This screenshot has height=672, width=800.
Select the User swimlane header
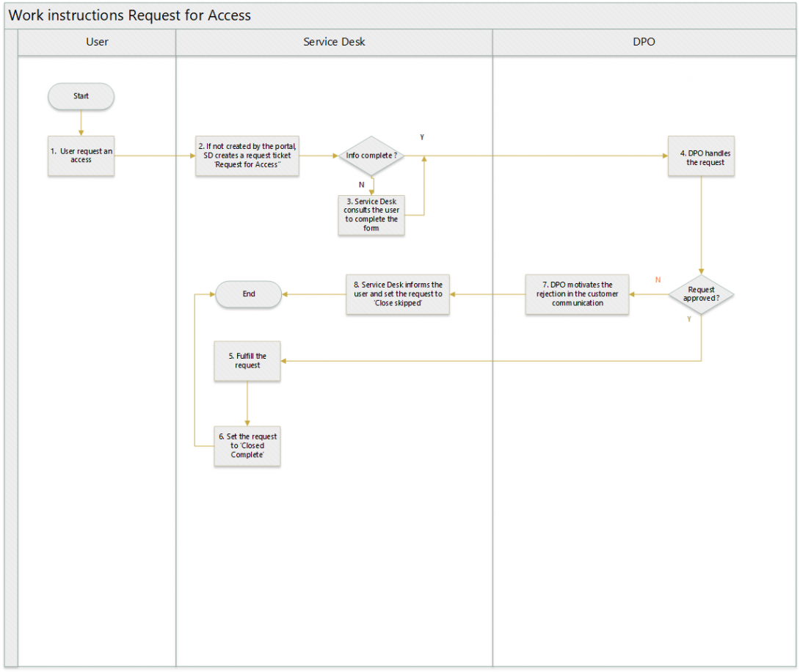pos(97,42)
